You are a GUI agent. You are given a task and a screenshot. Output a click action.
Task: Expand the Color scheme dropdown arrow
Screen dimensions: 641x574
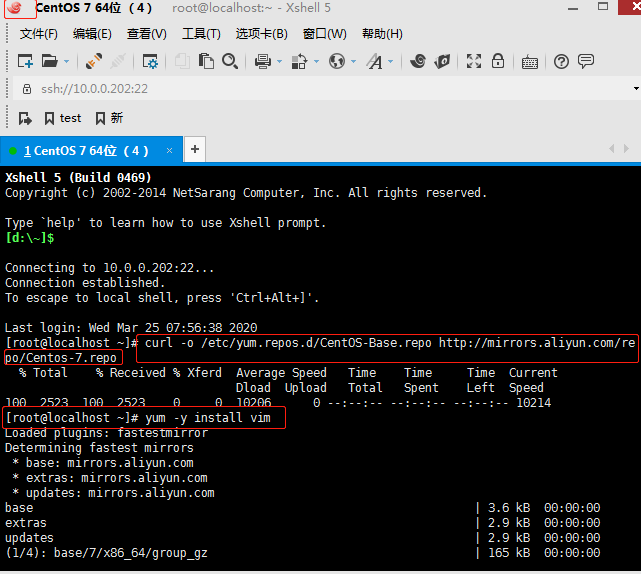pyautogui.click(x=316, y=61)
